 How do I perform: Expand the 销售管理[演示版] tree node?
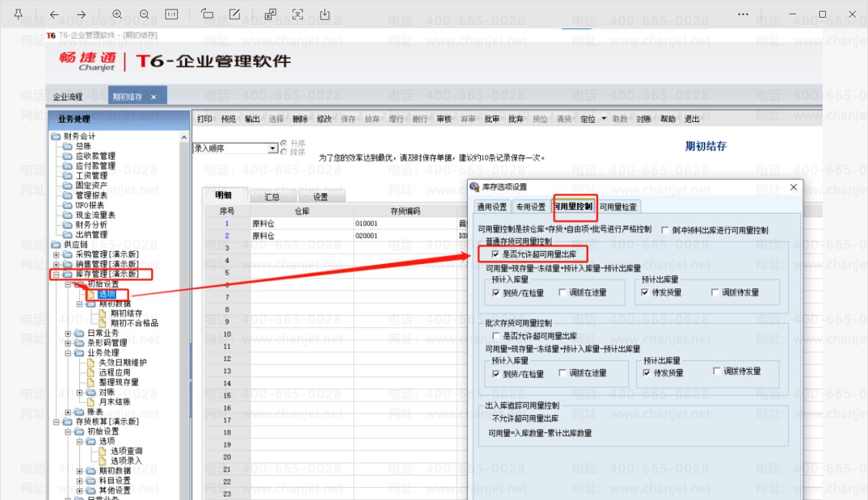56,264
